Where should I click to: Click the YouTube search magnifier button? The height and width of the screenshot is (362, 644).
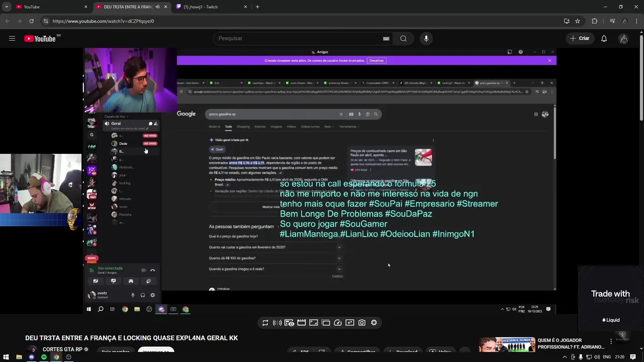tap(404, 38)
